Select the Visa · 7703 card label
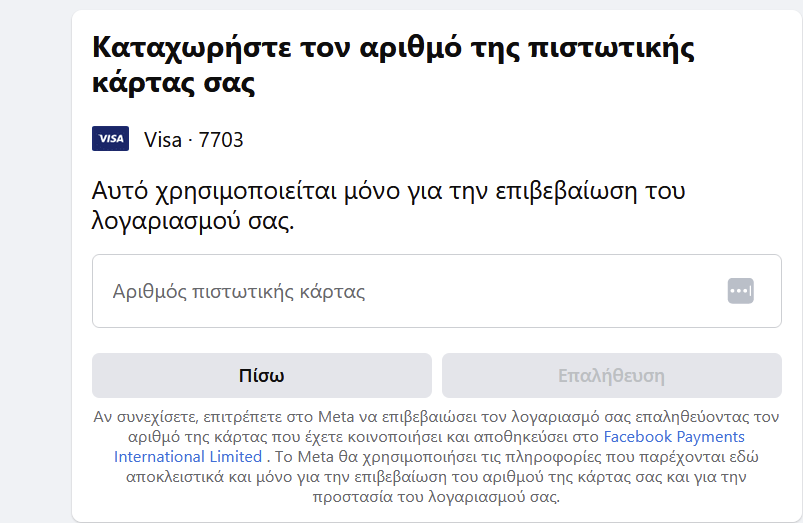The width and height of the screenshot is (803, 523). [x=194, y=139]
